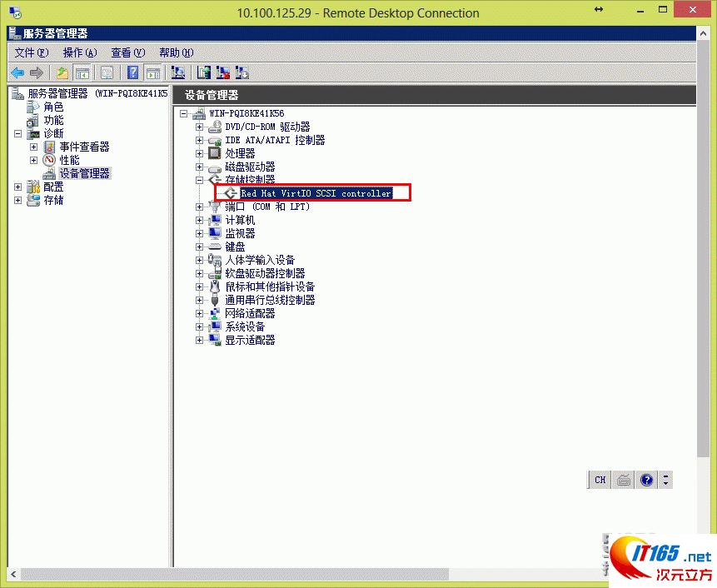Click the 系统设备 label
Screen dimensions: 717x588
click(245, 327)
